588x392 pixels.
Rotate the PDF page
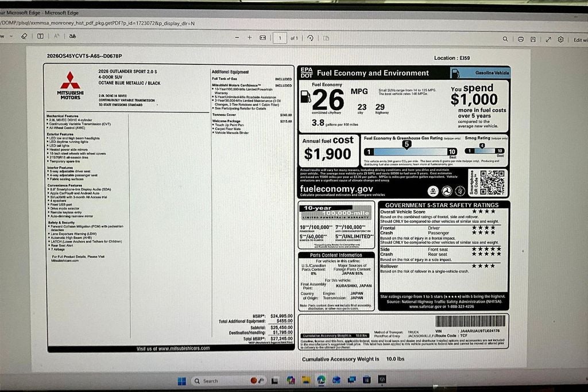click(311, 38)
